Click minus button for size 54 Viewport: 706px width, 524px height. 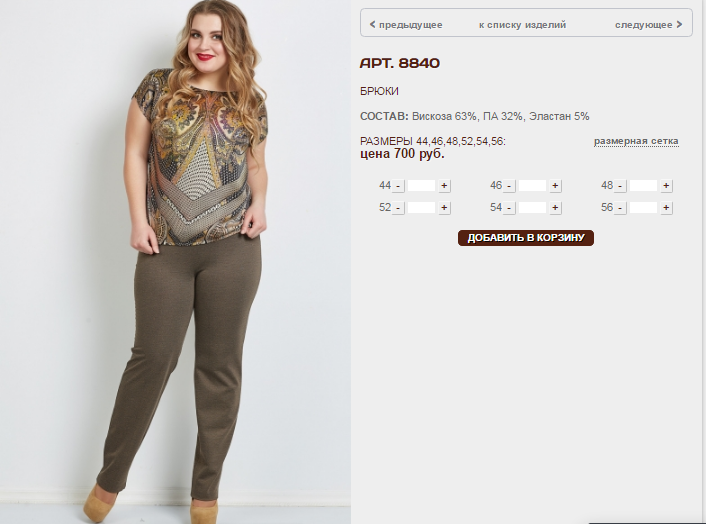[x=509, y=208]
